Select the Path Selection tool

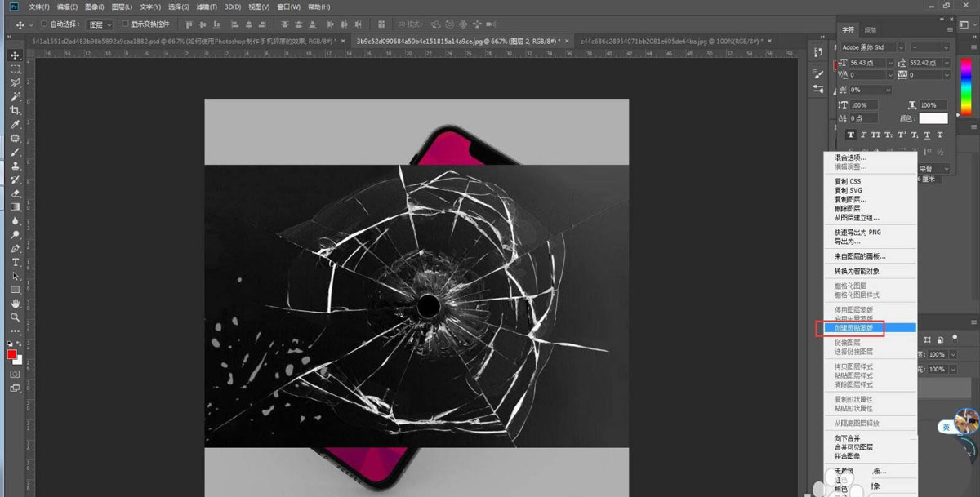pos(15,276)
